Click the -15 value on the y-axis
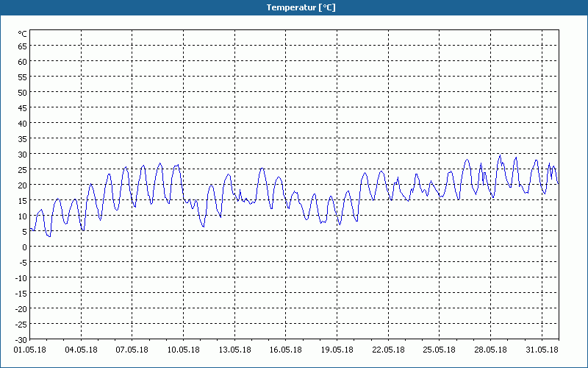The width and height of the screenshot is (588, 368). [21, 294]
